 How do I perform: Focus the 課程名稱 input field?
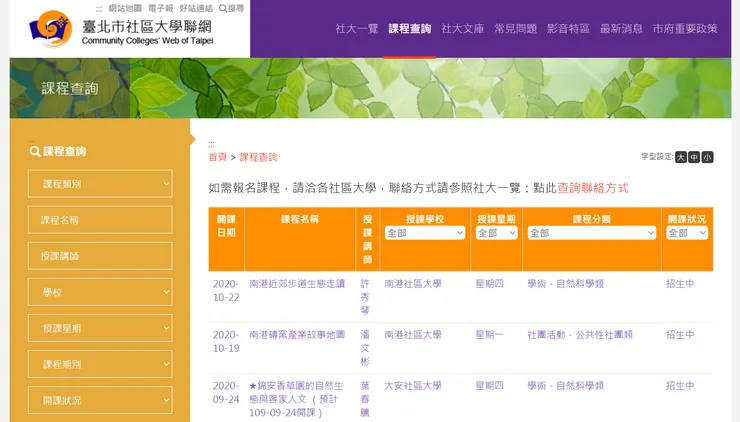pos(100,220)
